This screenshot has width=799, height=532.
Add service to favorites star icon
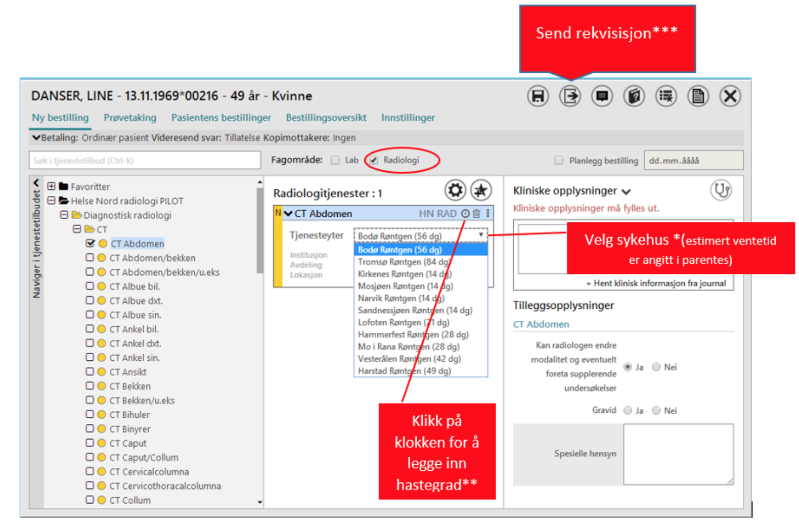coord(481,190)
